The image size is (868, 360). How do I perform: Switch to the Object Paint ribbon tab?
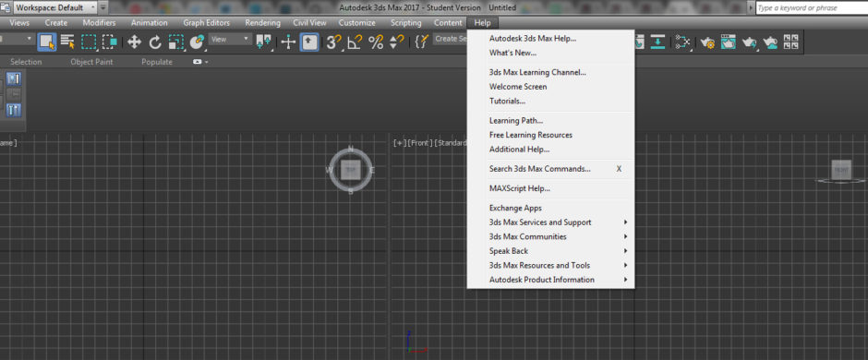tap(92, 62)
